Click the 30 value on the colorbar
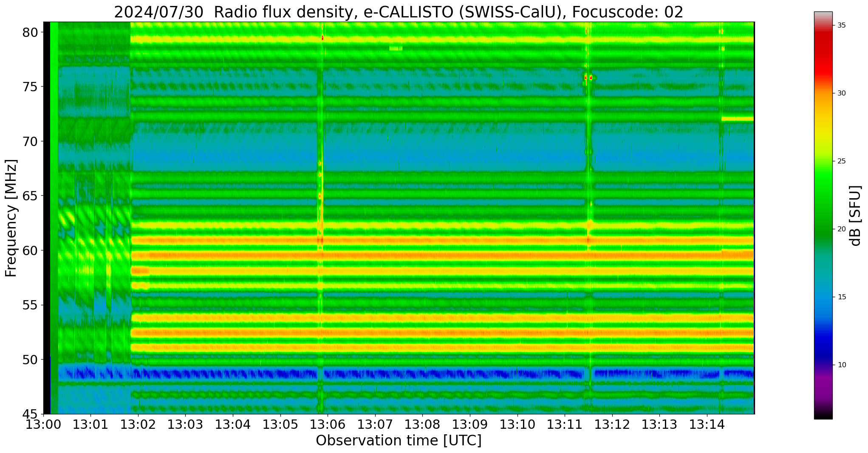The height and width of the screenshot is (453, 868). pos(842,93)
